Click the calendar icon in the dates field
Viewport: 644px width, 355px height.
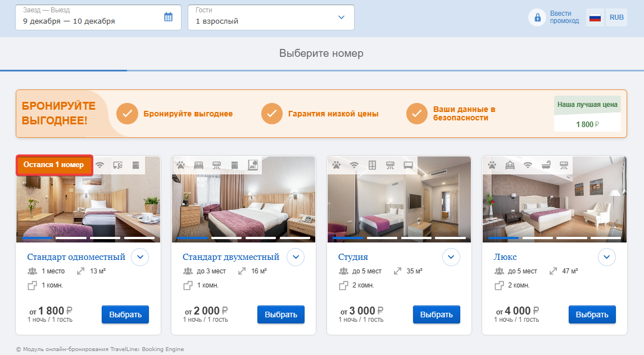click(x=168, y=17)
